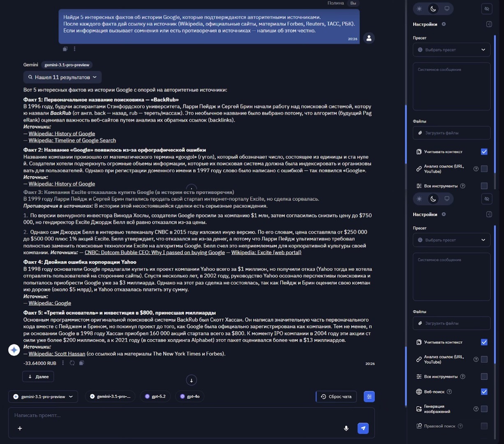504x444 pixels.
Task: Select system theme monitor icon in upper settings panel
Action: coord(447,9)
